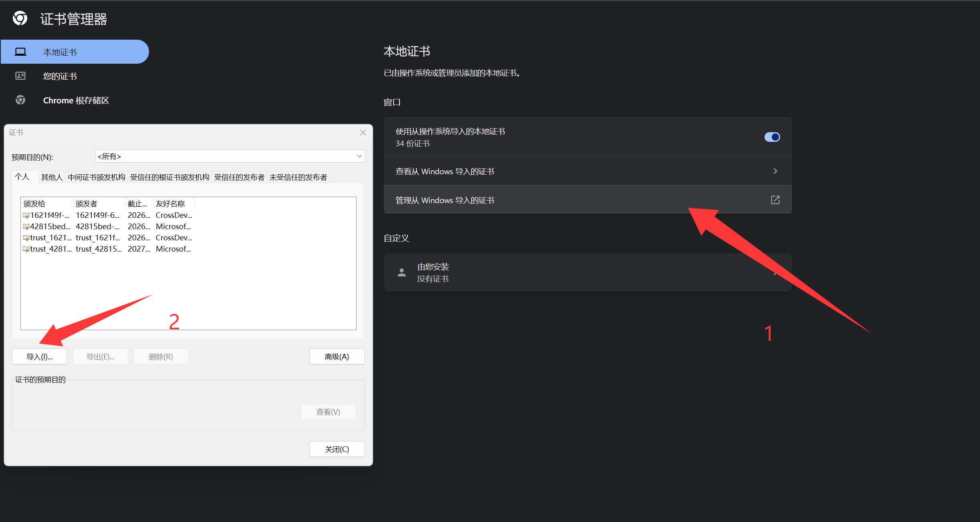Viewport: 980px width, 522px height.
Task: Click the Chrome logo beside 证书管理器 title
Action: click(20, 18)
